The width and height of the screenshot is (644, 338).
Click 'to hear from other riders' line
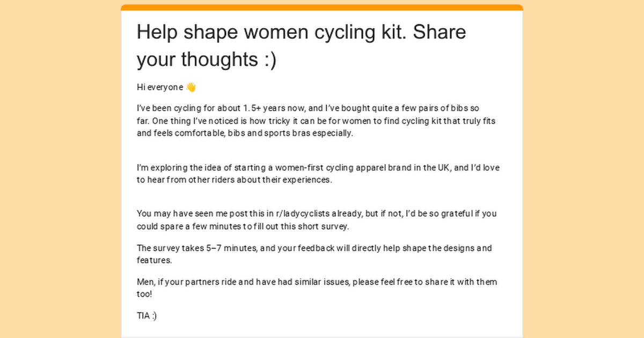(235, 180)
